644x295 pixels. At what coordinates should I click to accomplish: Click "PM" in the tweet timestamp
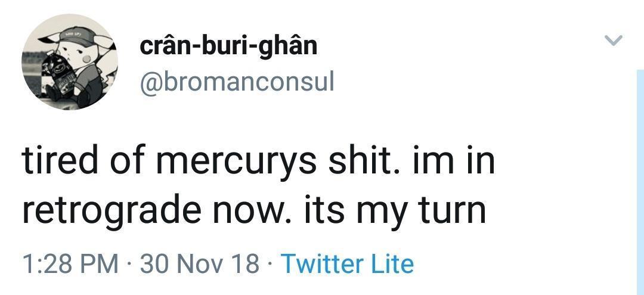(102, 263)
